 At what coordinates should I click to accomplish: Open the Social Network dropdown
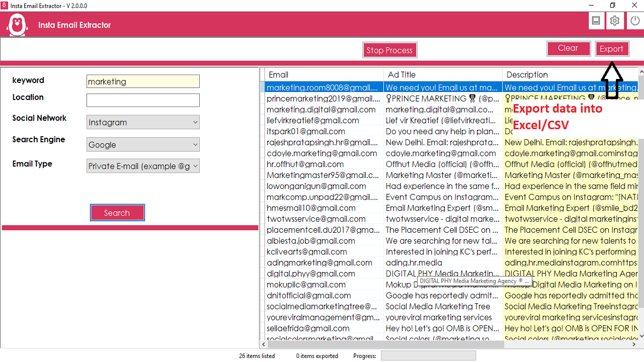click(143, 122)
